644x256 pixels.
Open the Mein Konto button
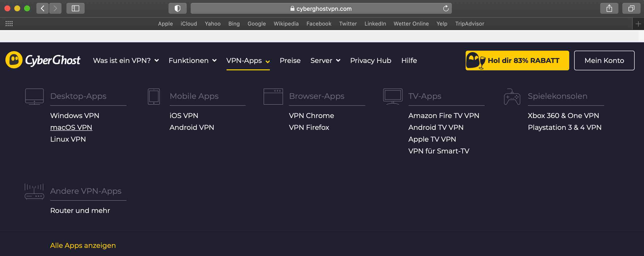604,60
